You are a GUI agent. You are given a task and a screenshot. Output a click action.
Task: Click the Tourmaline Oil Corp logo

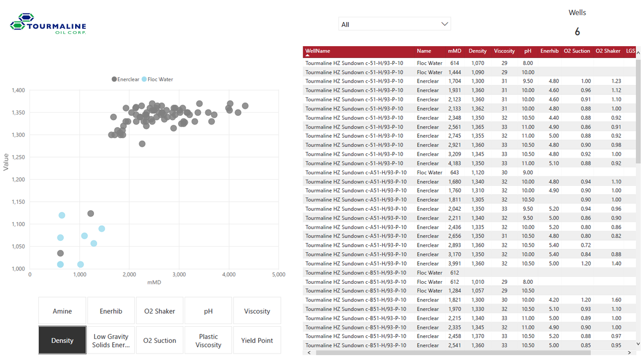tap(48, 24)
